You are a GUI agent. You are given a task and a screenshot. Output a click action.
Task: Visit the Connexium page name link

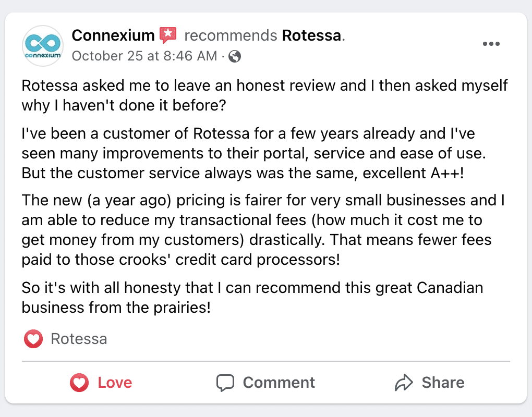[113, 35]
